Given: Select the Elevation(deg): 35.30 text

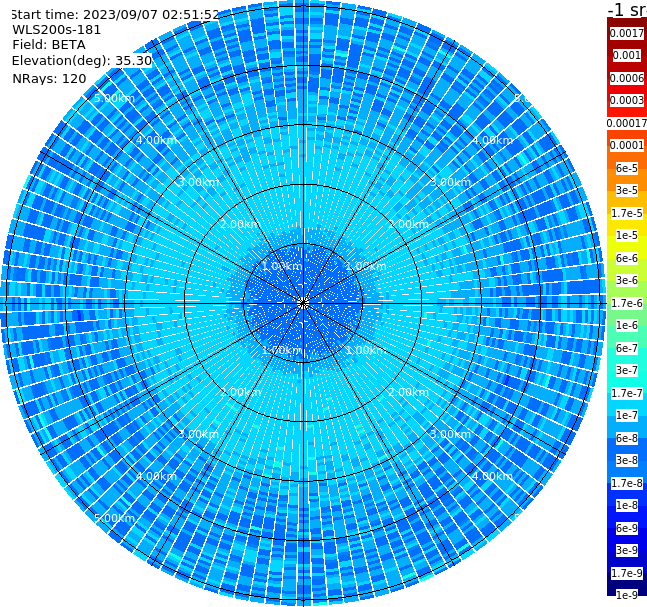Looking at the screenshot, I should pyautogui.click(x=82, y=61).
